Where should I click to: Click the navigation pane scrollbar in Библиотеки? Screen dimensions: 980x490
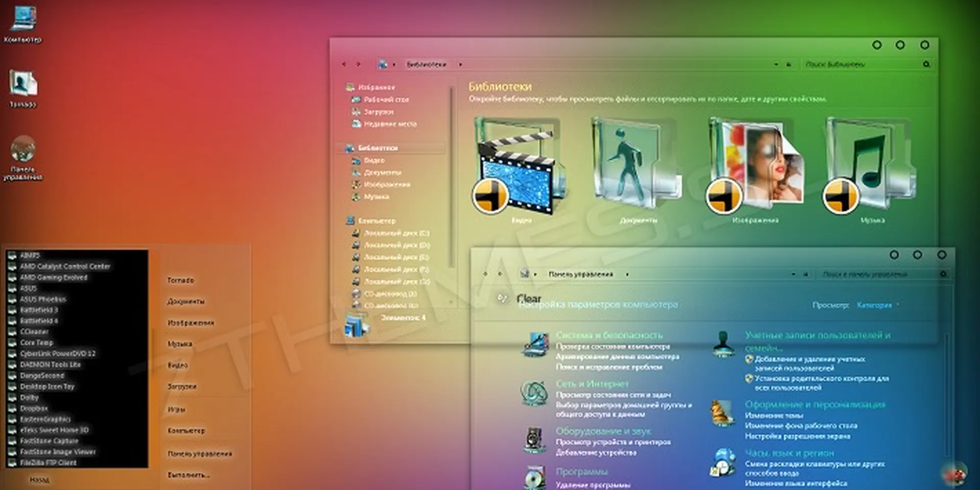pos(451,176)
